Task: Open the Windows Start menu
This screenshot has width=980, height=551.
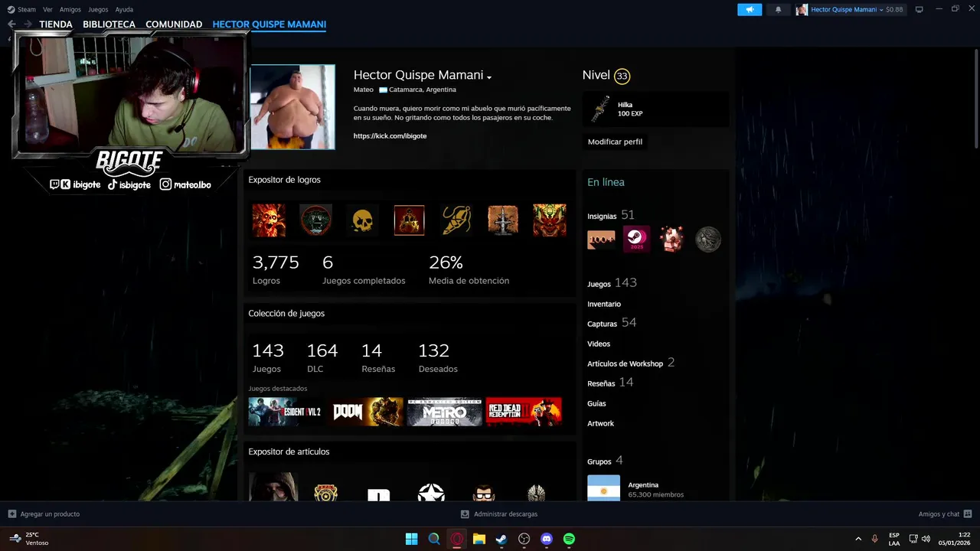Action: click(411, 539)
